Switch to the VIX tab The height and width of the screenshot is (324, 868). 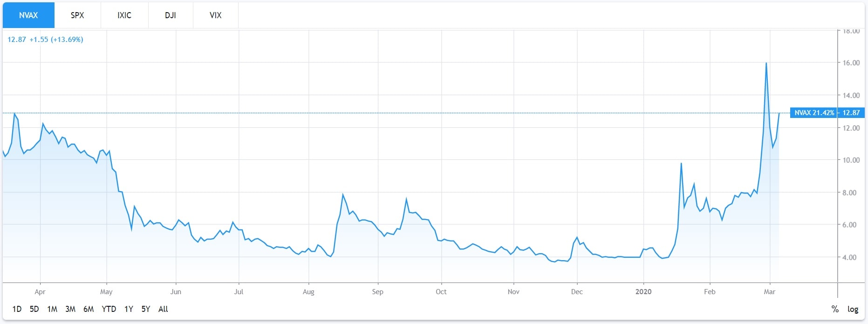pyautogui.click(x=215, y=15)
